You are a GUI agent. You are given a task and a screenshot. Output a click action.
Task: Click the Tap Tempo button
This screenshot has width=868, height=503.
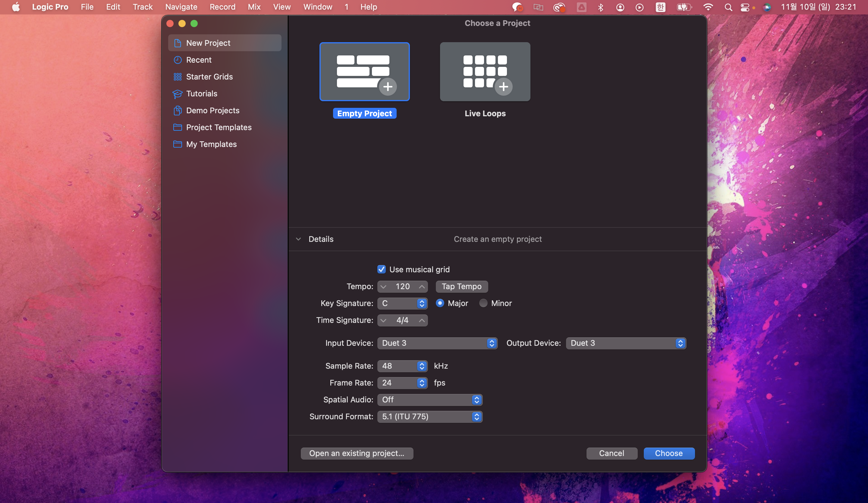tap(461, 286)
